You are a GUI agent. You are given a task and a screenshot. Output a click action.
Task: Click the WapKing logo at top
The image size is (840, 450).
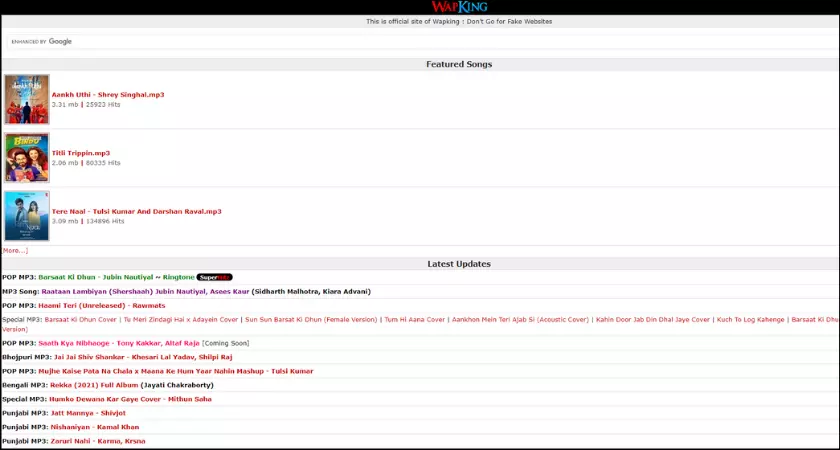click(x=459, y=6)
